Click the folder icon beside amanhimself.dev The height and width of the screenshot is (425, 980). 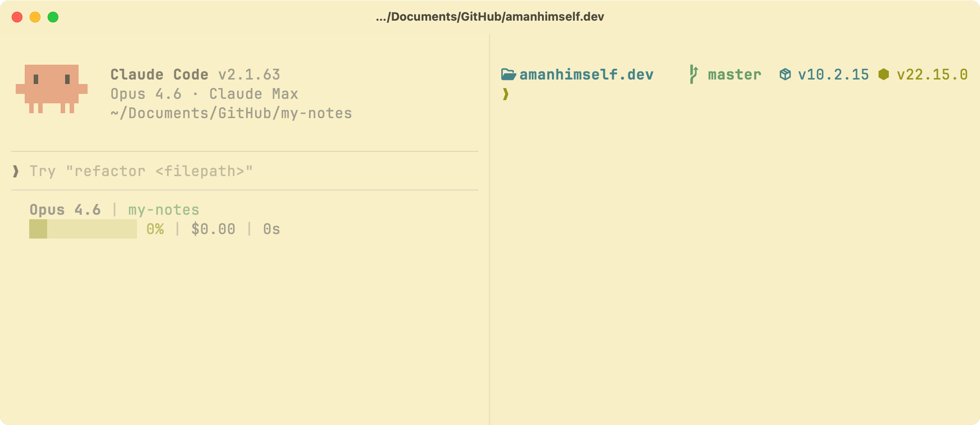(x=508, y=75)
